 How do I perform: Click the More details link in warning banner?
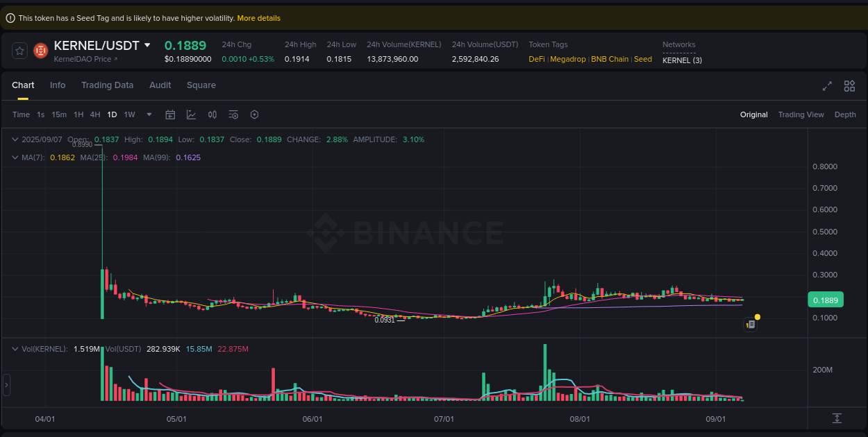pyautogui.click(x=258, y=18)
